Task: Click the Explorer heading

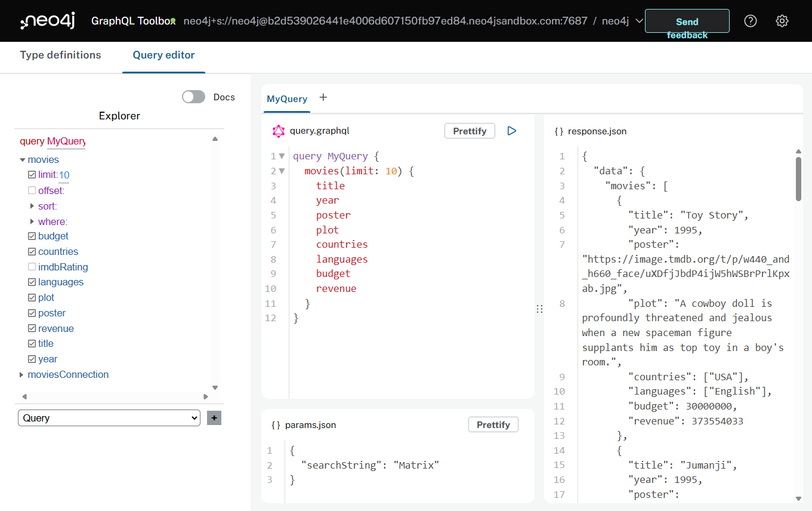Action: [x=119, y=116]
